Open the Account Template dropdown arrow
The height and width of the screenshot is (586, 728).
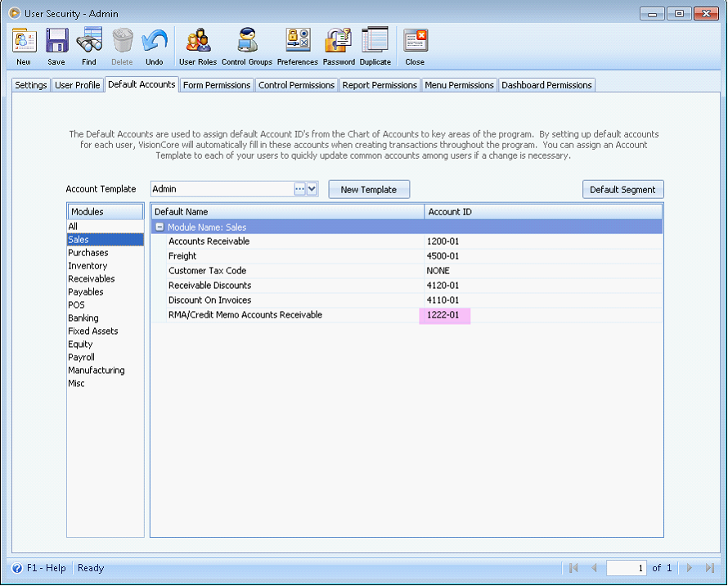pyautogui.click(x=312, y=189)
